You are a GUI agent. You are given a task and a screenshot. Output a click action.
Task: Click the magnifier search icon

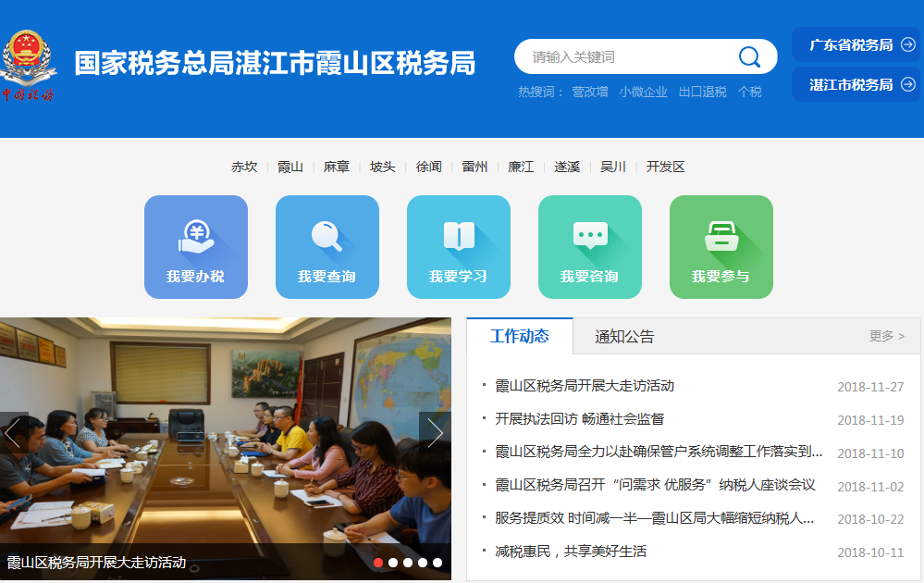click(x=749, y=57)
